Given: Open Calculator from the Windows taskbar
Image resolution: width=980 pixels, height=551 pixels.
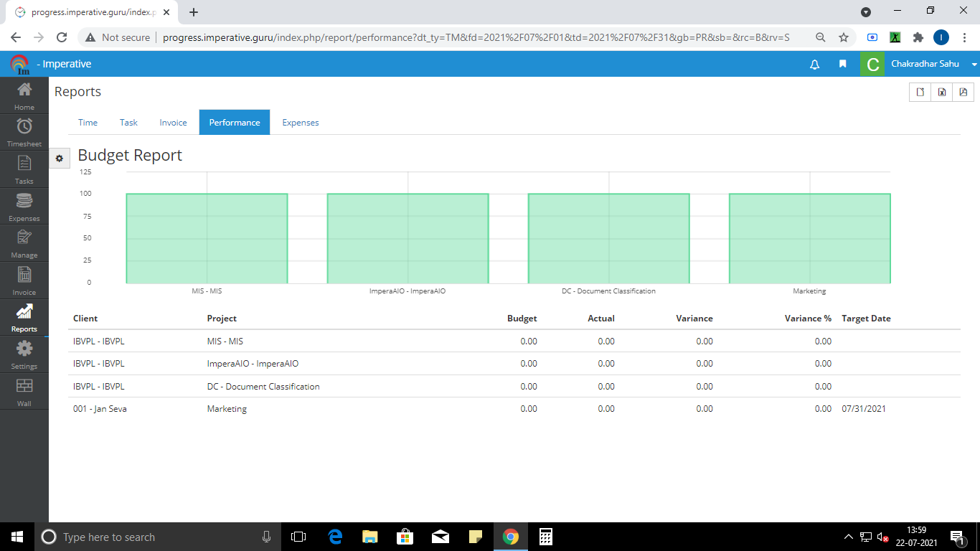Looking at the screenshot, I should 545,537.
